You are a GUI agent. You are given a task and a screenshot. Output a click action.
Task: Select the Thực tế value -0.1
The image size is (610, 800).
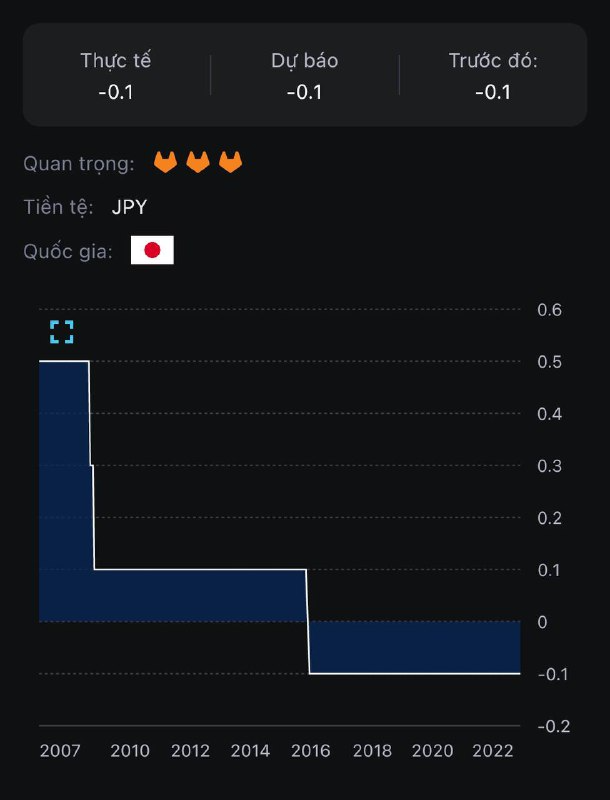pyautogui.click(x=116, y=92)
